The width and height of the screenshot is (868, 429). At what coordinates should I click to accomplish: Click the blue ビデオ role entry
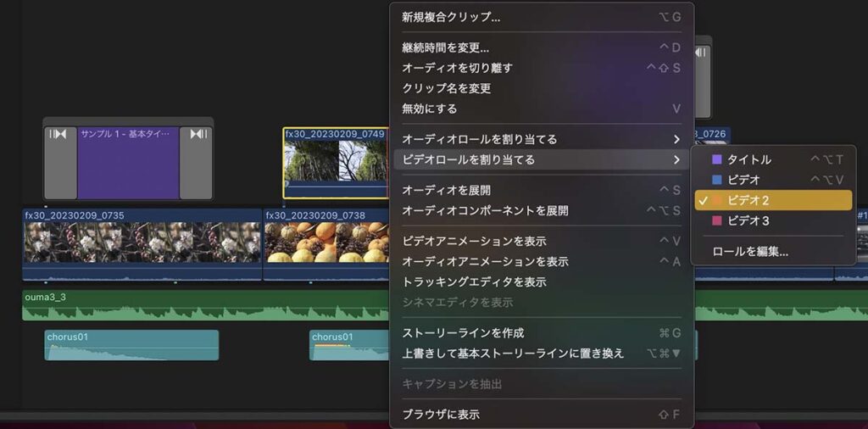pos(743,180)
